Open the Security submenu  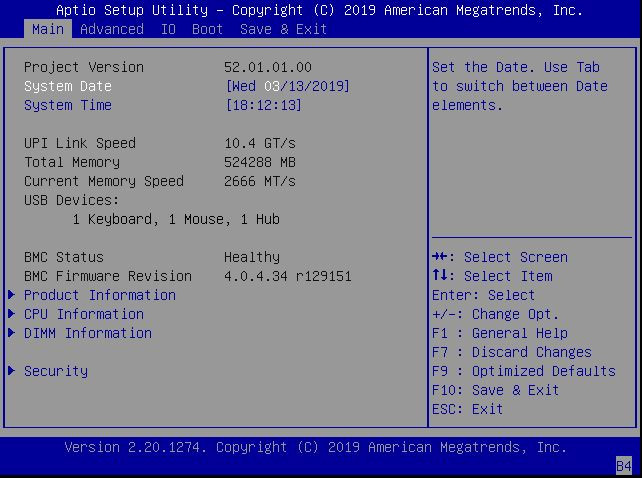[x=56, y=371]
